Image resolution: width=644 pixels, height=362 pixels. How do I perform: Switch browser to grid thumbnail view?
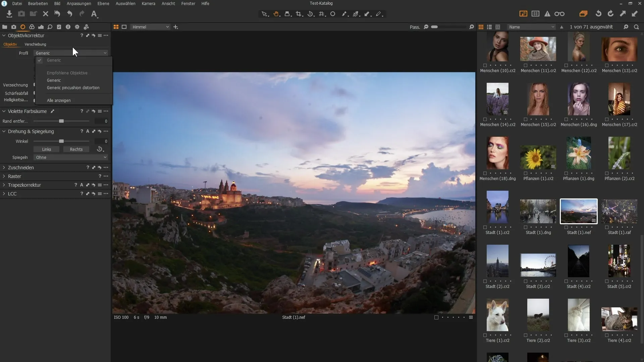pyautogui.click(x=481, y=27)
